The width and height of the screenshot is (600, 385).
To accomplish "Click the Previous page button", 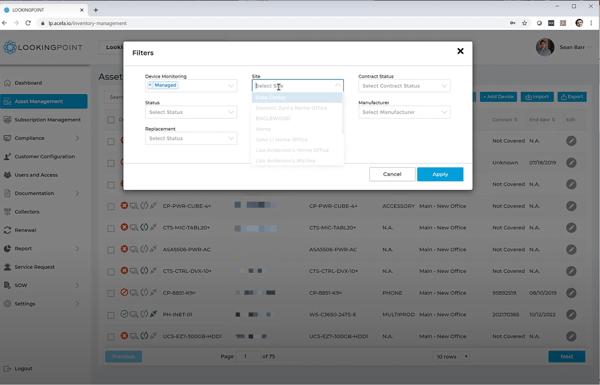I will point(124,356).
